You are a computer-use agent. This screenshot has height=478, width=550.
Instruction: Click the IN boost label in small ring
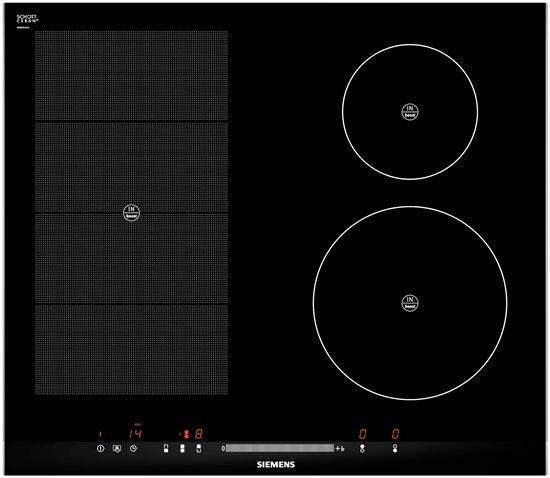(410, 112)
